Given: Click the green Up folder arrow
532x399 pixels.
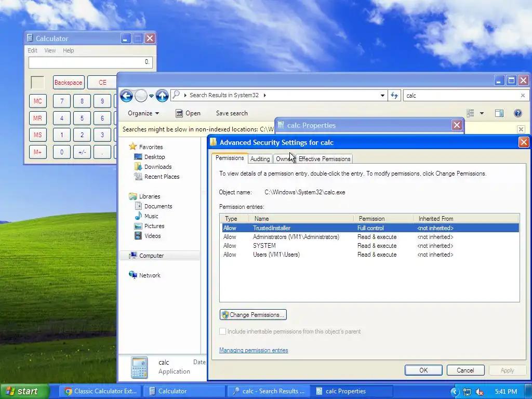Looking at the screenshot, I should pos(162,96).
